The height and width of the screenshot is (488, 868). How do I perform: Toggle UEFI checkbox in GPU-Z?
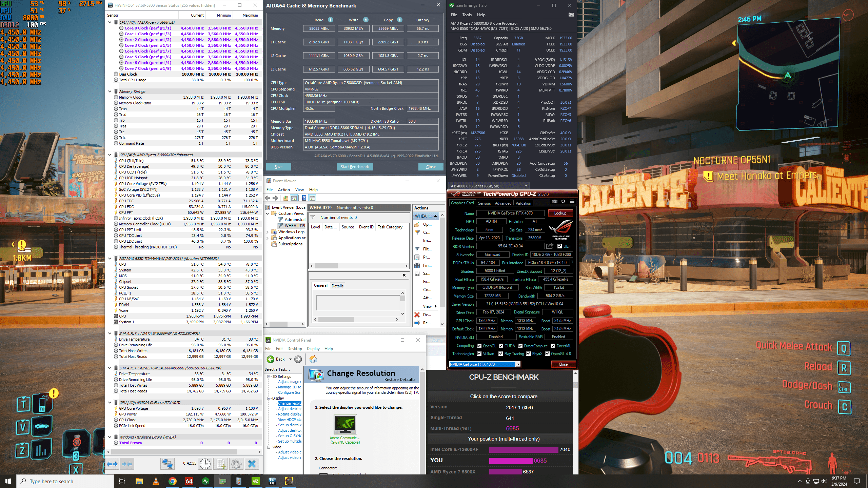559,246
